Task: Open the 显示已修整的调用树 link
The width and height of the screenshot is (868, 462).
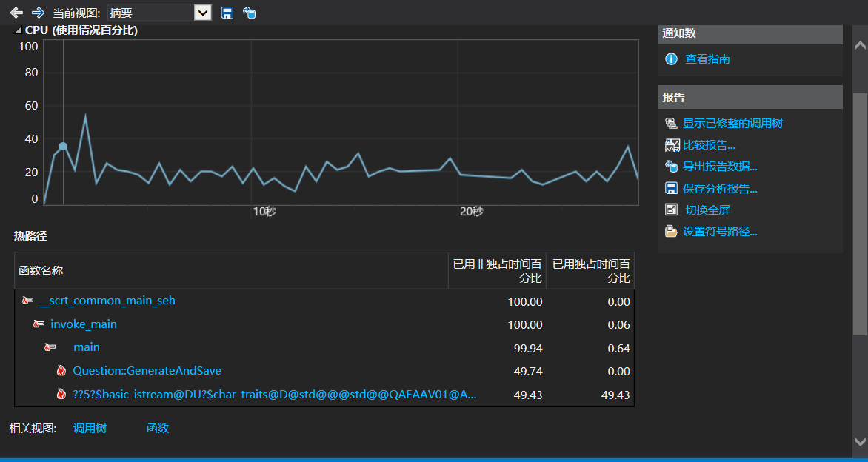Action: coord(732,124)
